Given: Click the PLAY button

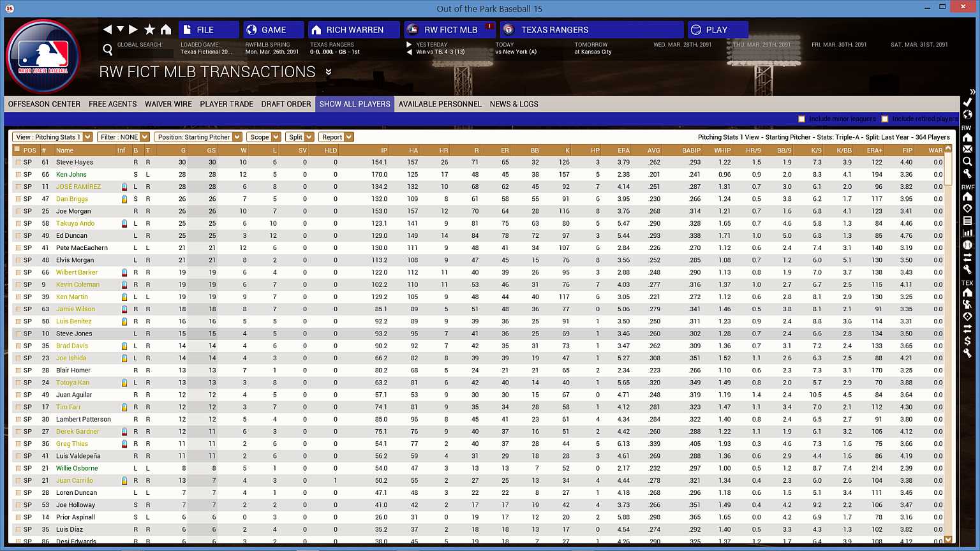Looking at the screenshot, I should pyautogui.click(x=717, y=30).
